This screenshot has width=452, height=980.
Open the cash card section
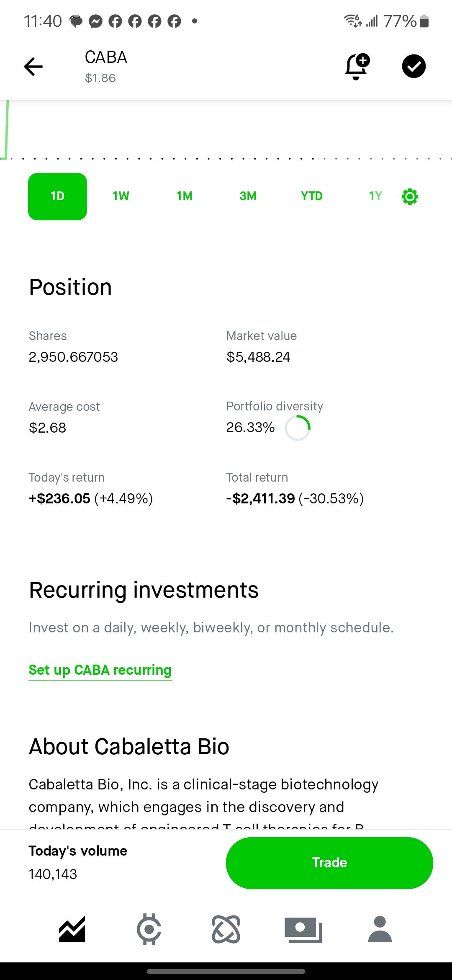coord(303,931)
